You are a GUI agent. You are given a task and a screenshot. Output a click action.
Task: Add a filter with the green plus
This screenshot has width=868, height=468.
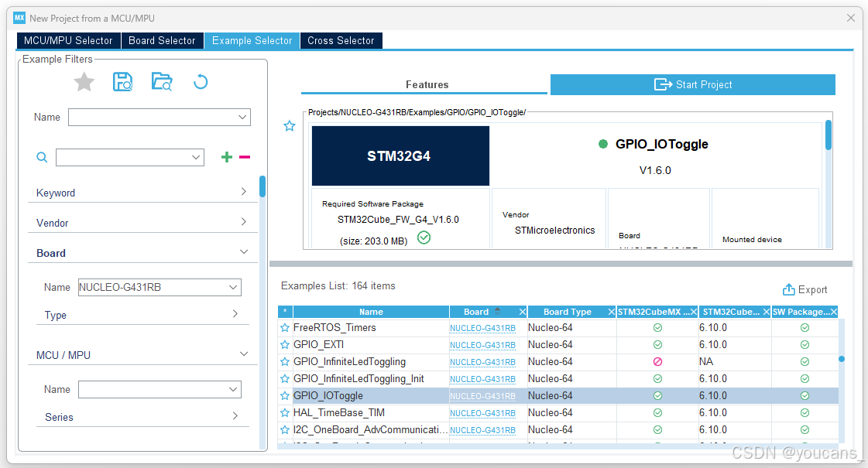point(226,157)
